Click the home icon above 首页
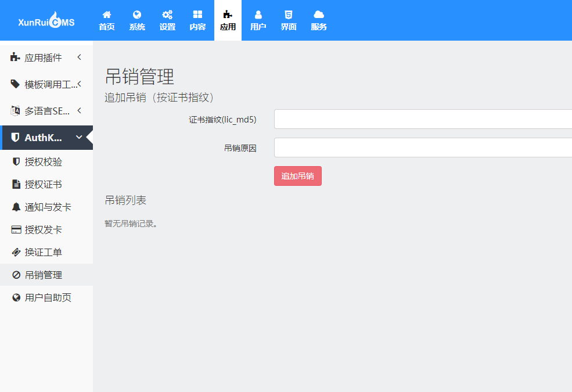 coord(107,15)
